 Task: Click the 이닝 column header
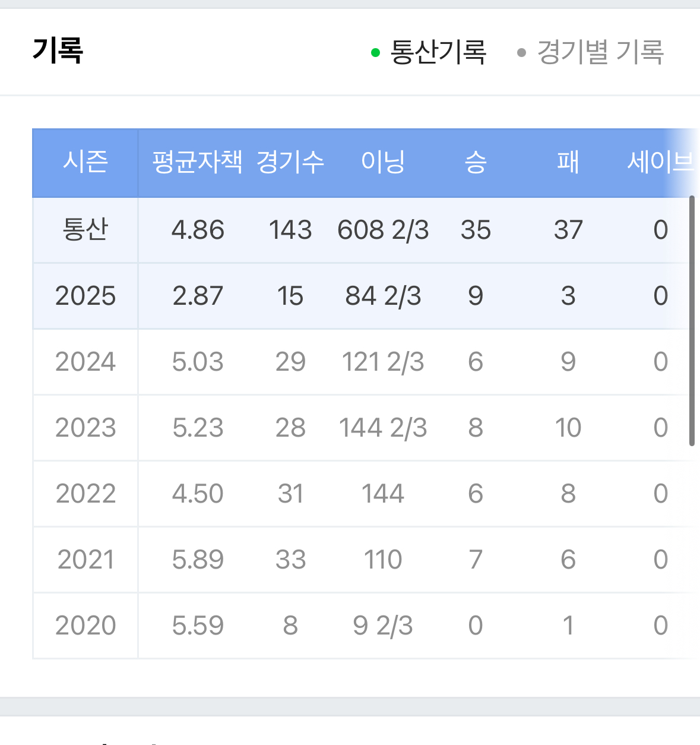383,162
